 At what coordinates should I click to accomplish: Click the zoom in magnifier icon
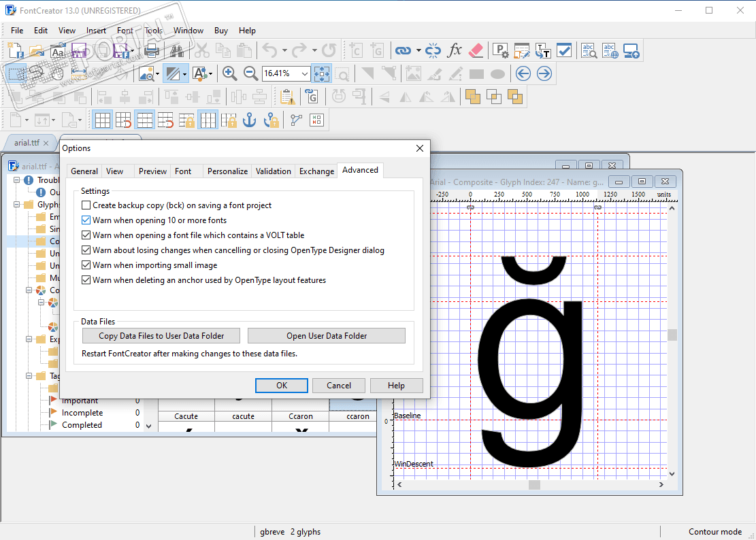(229, 73)
